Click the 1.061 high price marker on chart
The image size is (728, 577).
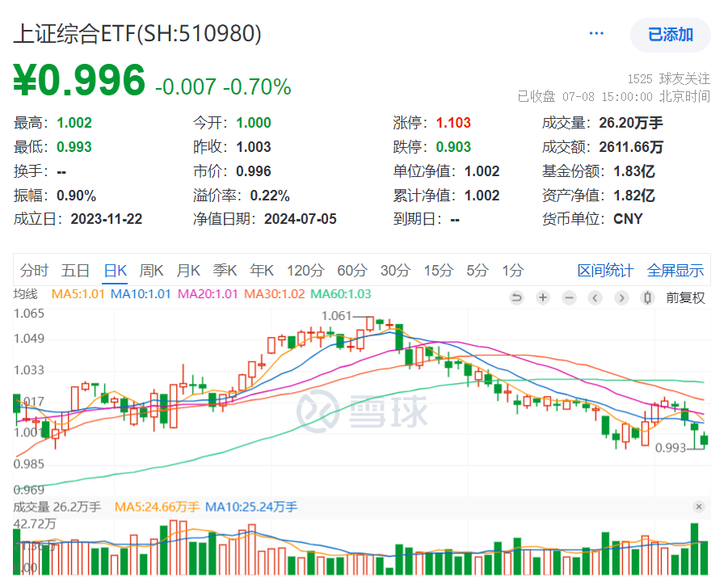(x=336, y=316)
